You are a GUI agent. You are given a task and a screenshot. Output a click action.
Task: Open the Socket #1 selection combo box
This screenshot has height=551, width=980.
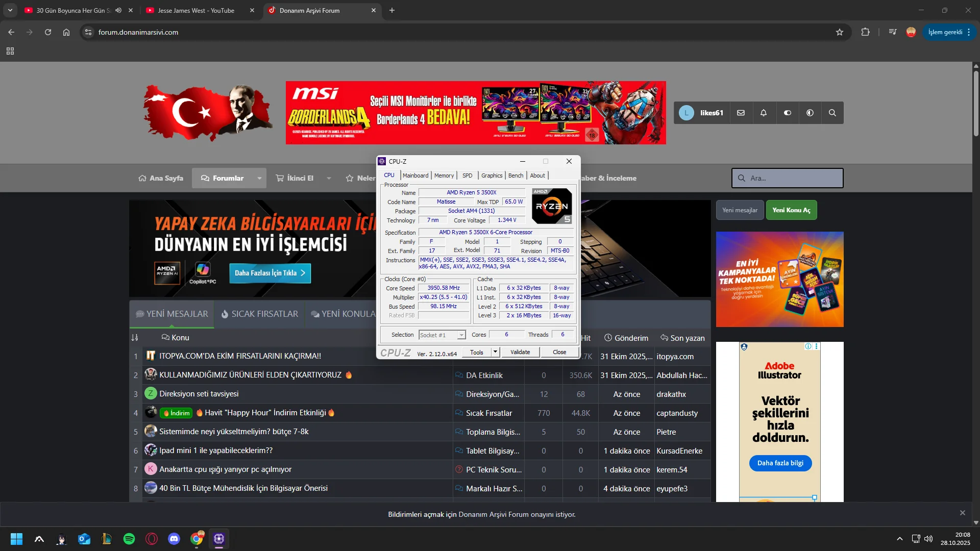coord(442,335)
